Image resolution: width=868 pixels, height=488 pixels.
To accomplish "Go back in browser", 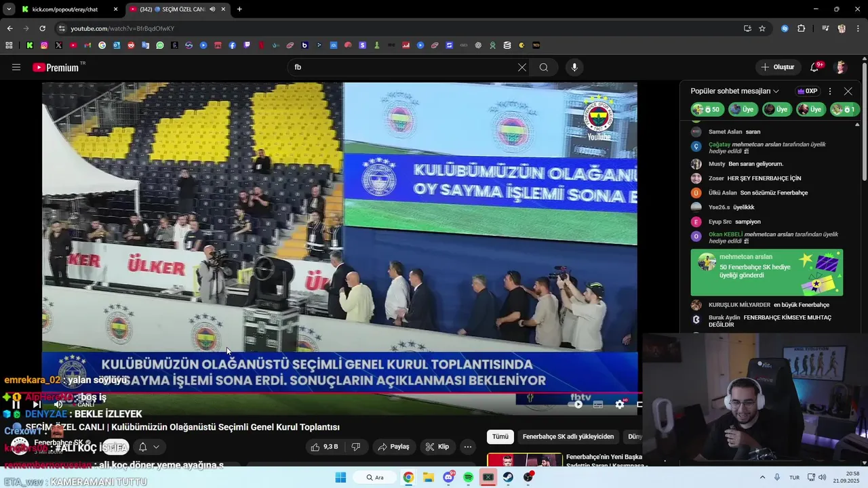I will point(9,28).
